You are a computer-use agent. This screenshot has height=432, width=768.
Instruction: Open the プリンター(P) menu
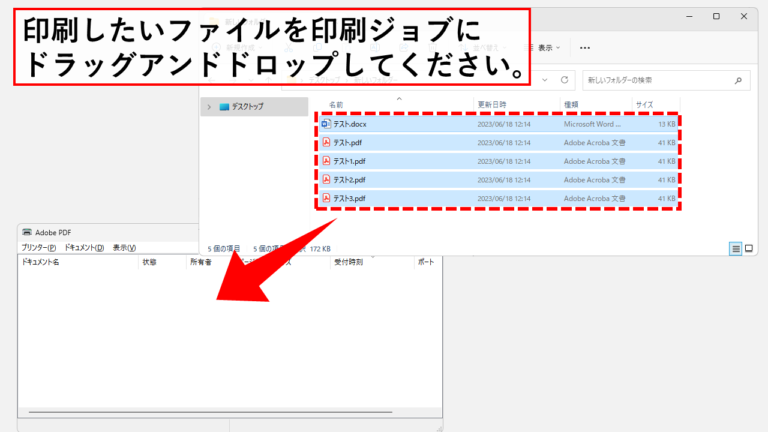pyautogui.click(x=38, y=248)
